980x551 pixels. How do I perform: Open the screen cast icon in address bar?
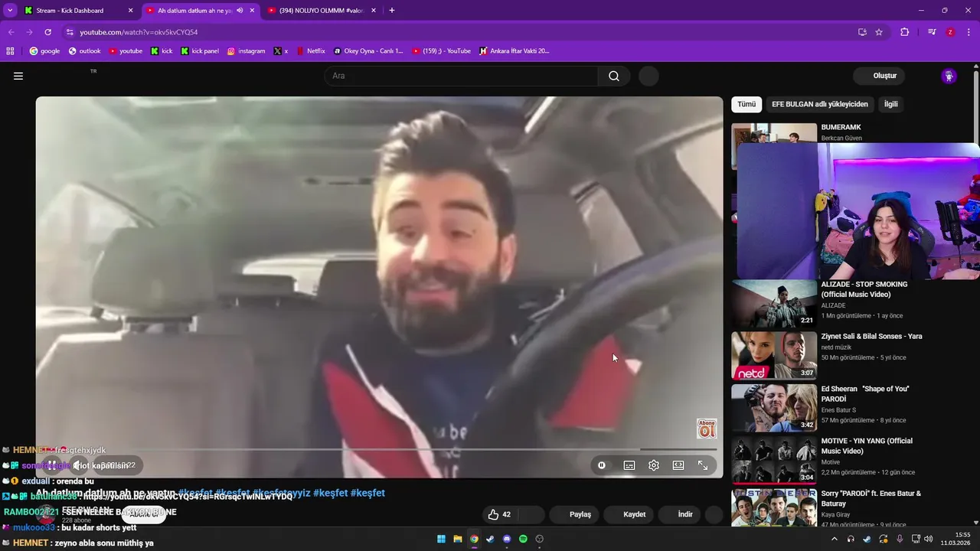click(862, 32)
